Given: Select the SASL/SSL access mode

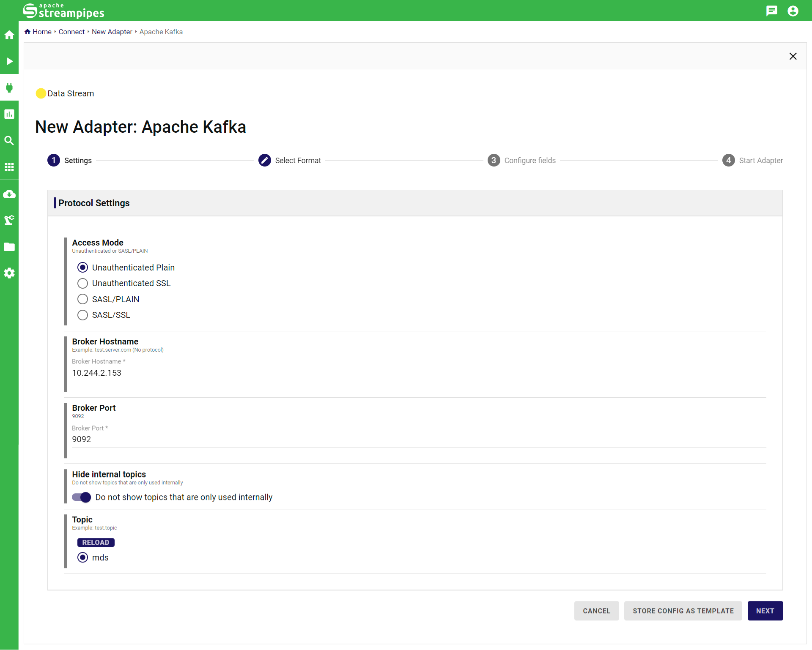Looking at the screenshot, I should pos(83,315).
